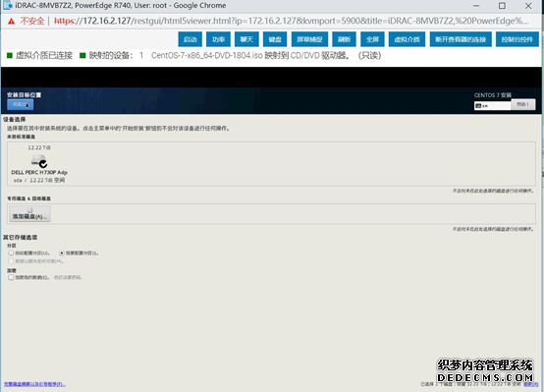
Task: Open 控制台控件 (Console Controls)
Action: tap(517, 39)
